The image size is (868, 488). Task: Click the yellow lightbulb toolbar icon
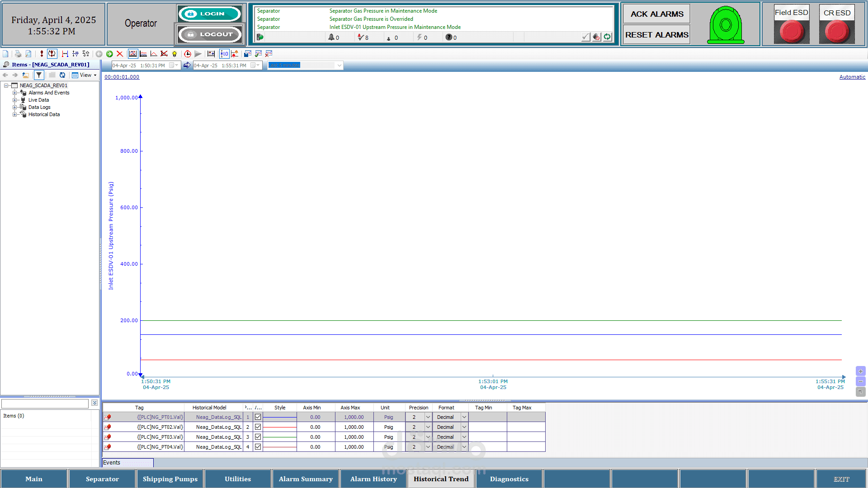175,54
